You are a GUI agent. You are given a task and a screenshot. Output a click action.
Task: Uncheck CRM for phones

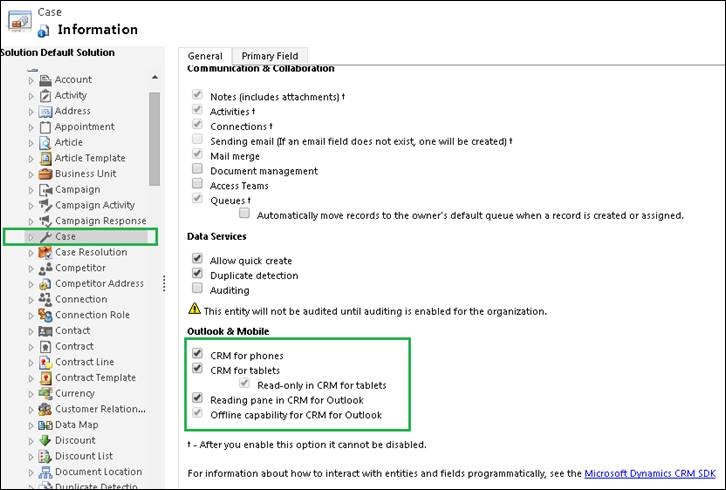pos(198,353)
